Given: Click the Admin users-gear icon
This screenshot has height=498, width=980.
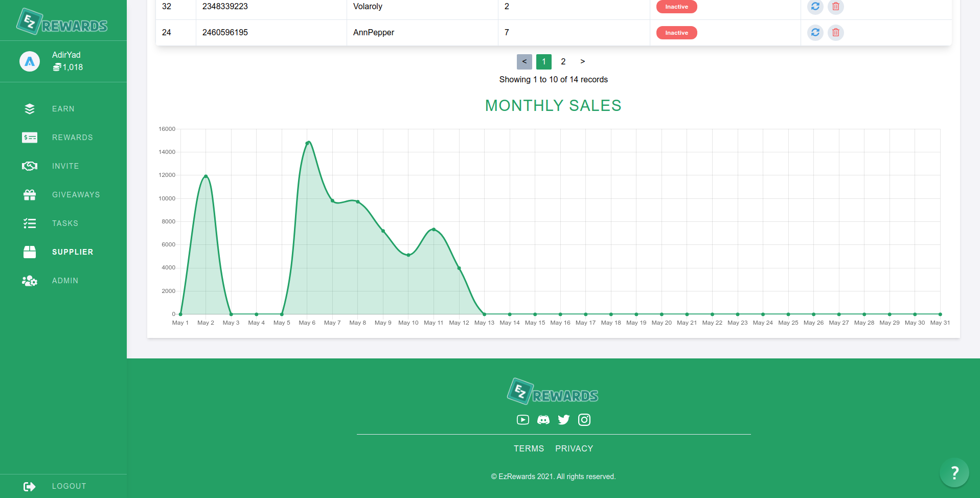Looking at the screenshot, I should 30,281.
